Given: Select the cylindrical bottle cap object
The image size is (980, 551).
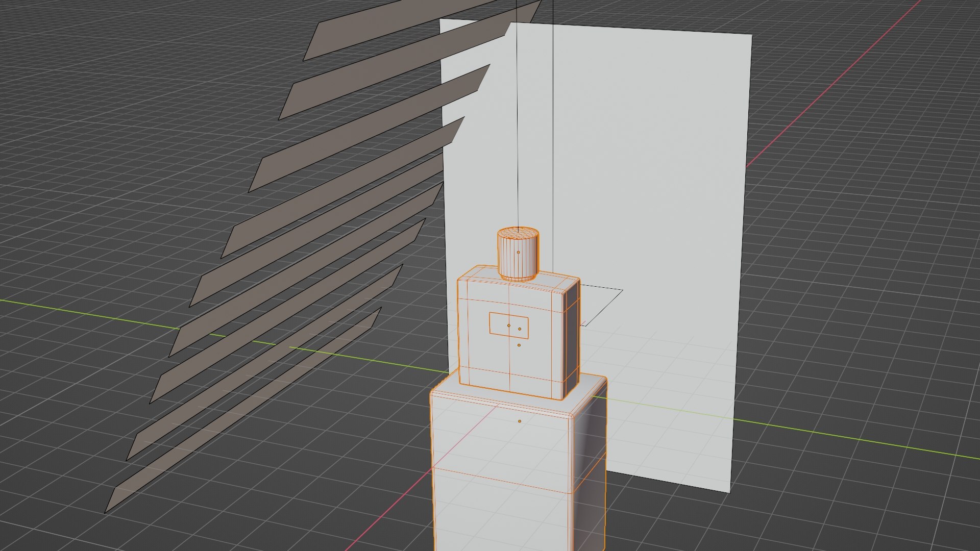Looking at the screenshot, I should [x=518, y=254].
